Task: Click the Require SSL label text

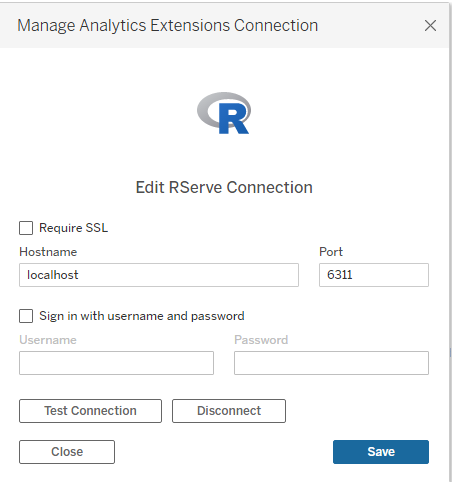Action: (x=73, y=228)
